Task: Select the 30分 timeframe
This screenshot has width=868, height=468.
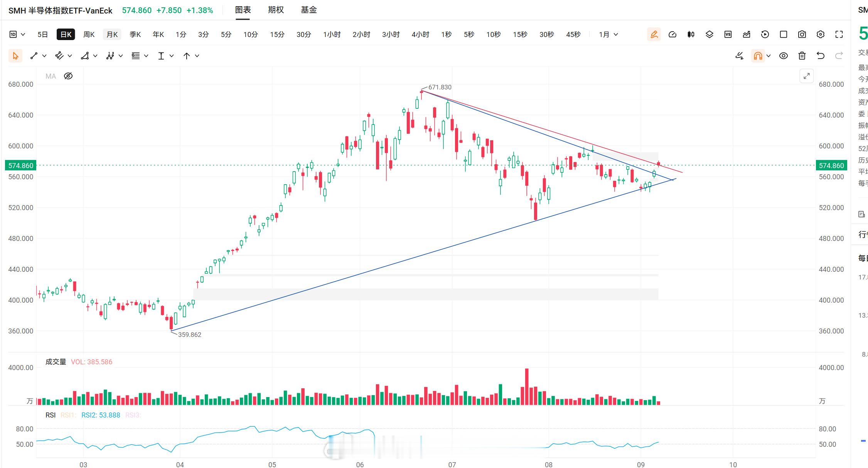Action: coord(304,34)
